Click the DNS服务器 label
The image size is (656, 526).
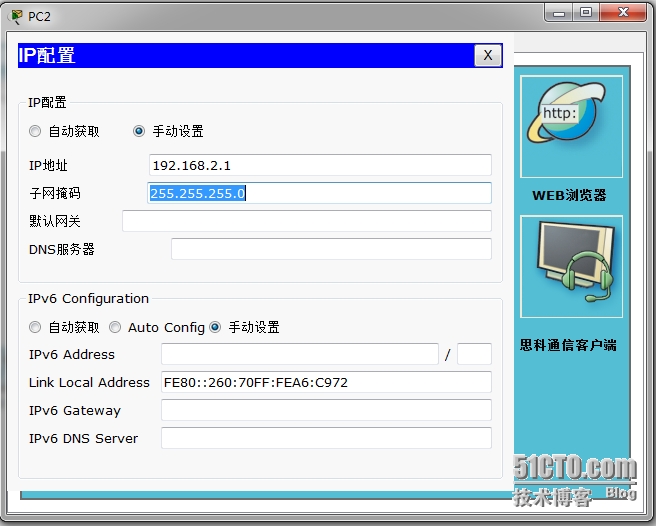(x=62, y=249)
